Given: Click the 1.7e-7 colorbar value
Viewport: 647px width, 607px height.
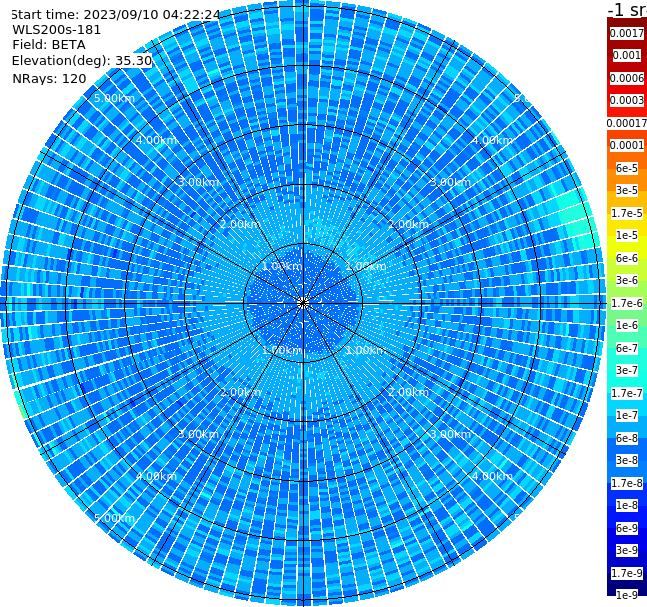Looking at the screenshot, I should 627,393.
